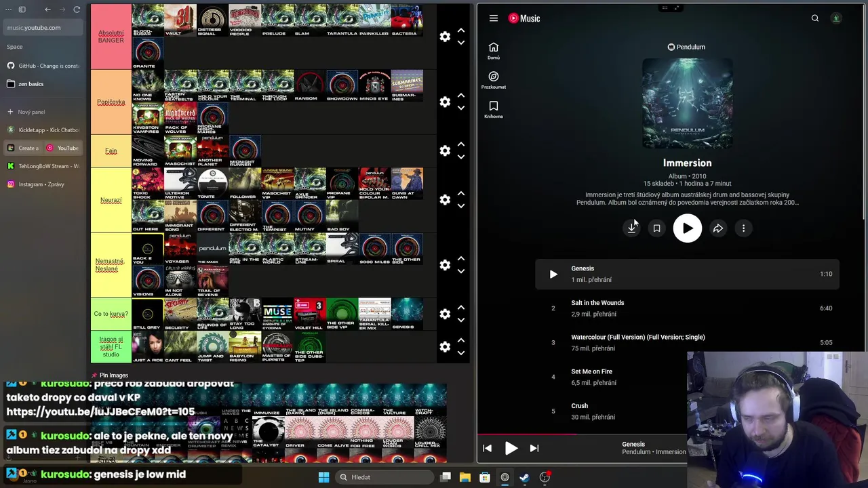Click the Immersion album cover art
Image resolution: width=868 pixels, height=488 pixels.
pos(687,103)
